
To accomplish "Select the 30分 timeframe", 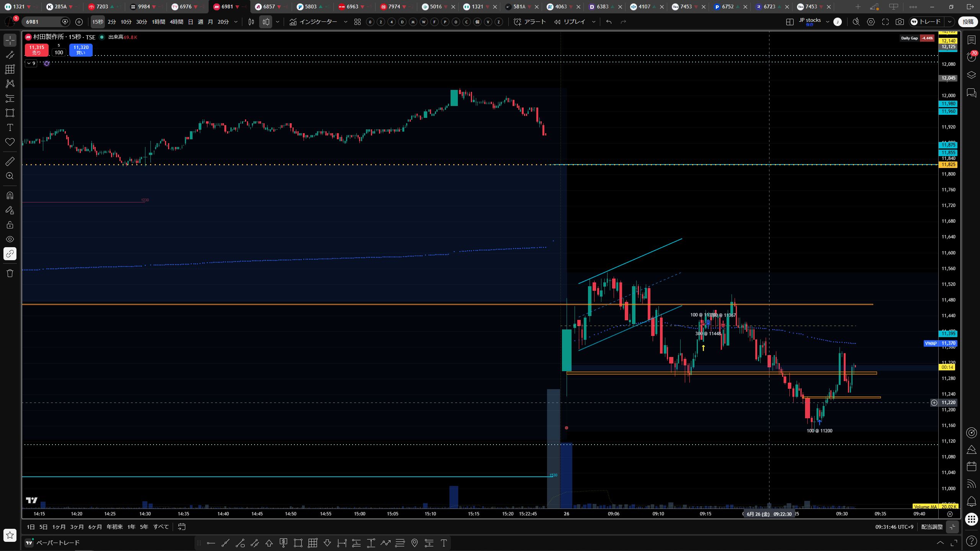I will pos(142,22).
